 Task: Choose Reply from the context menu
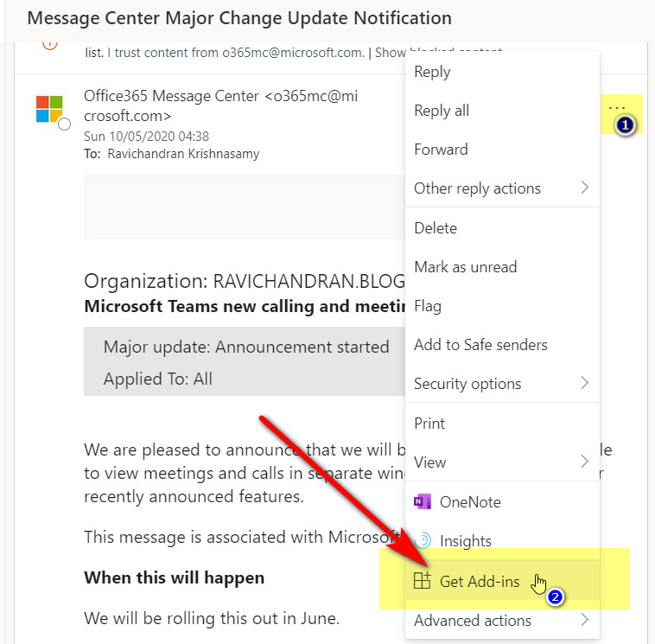click(x=432, y=72)
